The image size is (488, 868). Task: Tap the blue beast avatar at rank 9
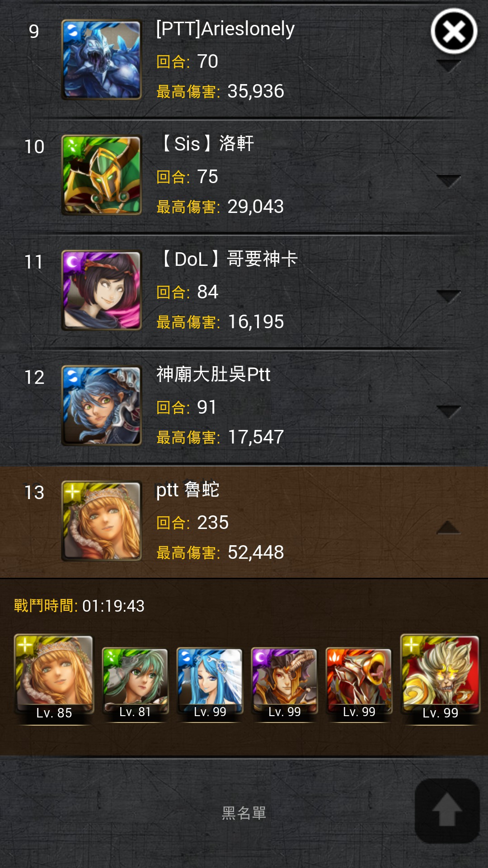[x=102, y=60]
